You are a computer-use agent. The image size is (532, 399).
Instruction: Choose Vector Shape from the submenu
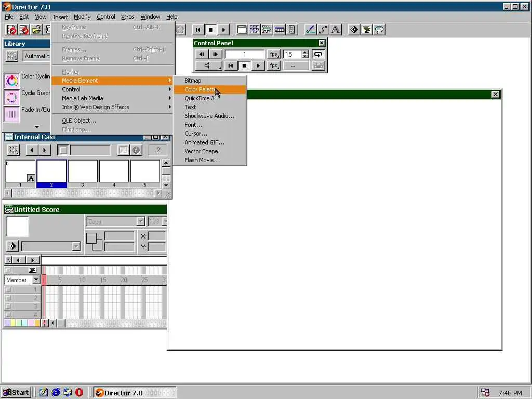210,151
